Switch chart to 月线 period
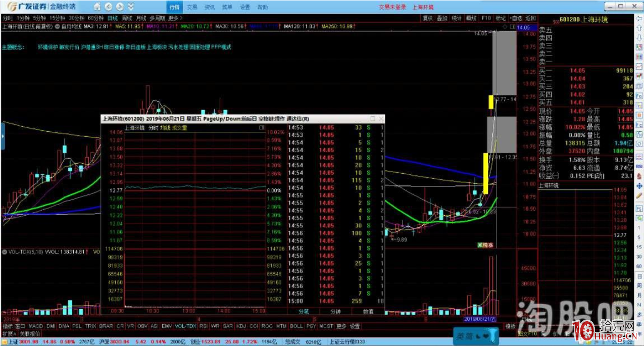Screen dimensions: 644x346 pyautogui.click(x=140, y=18)
